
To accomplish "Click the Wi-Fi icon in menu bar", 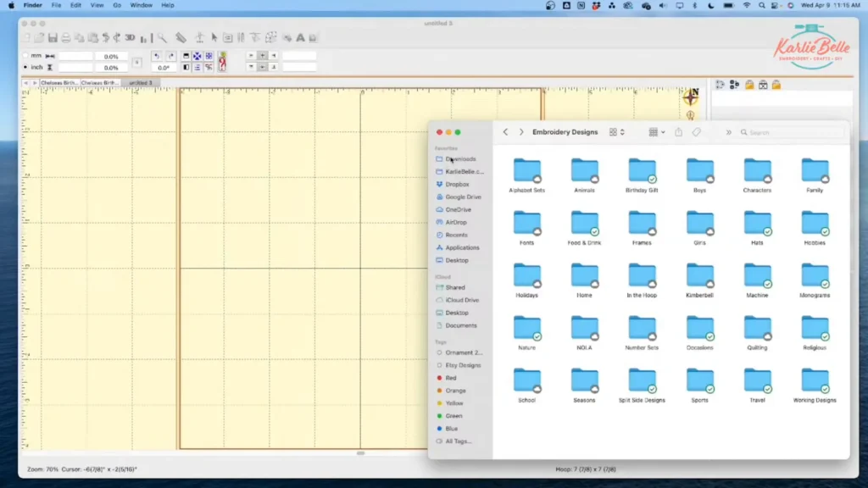I will tap(746, 6).
